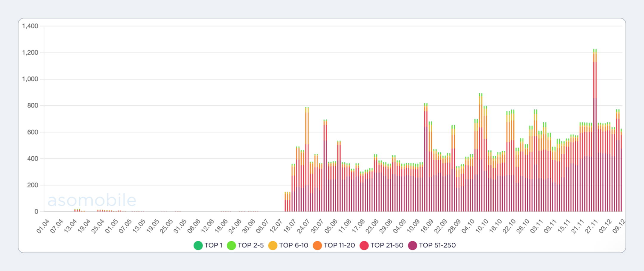Image resolution: width=644 pixels, height=271 pixels.
Task: Click the 600 y-axis label
Action: point(33,132)
